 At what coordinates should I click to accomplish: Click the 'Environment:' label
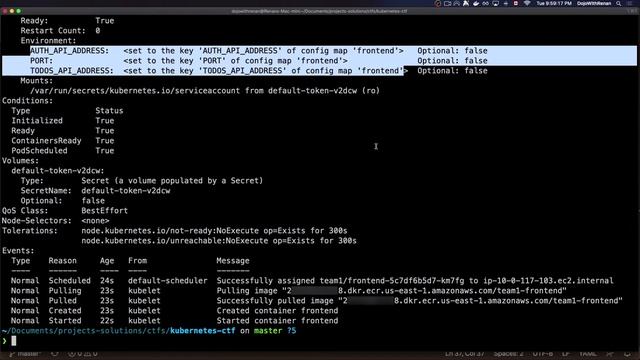click(x=48, y=41)
